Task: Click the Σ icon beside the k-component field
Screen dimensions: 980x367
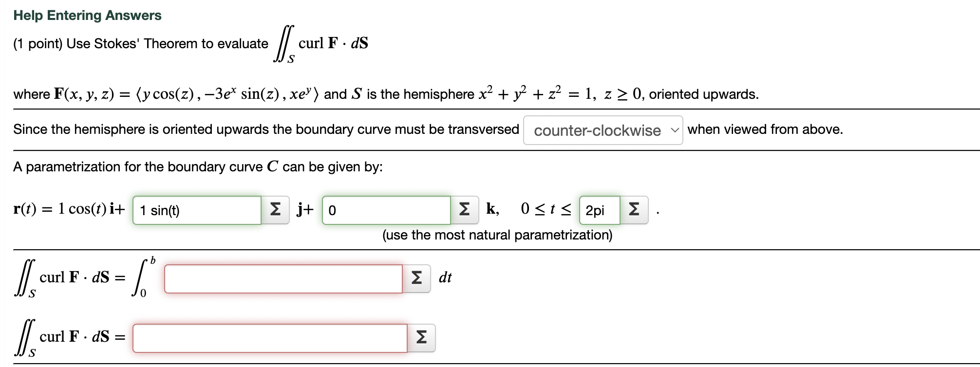Action: point(464,210)
